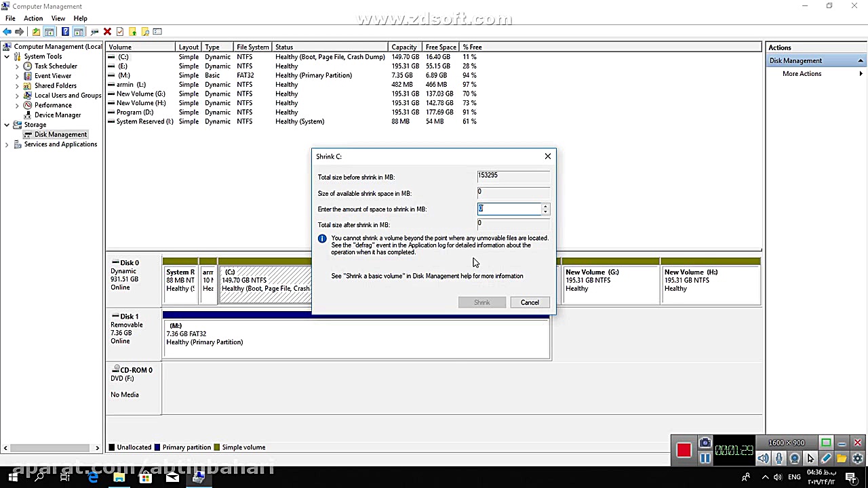Sort by the Volume column header
The image size is (868, 488).
(141, 47)
